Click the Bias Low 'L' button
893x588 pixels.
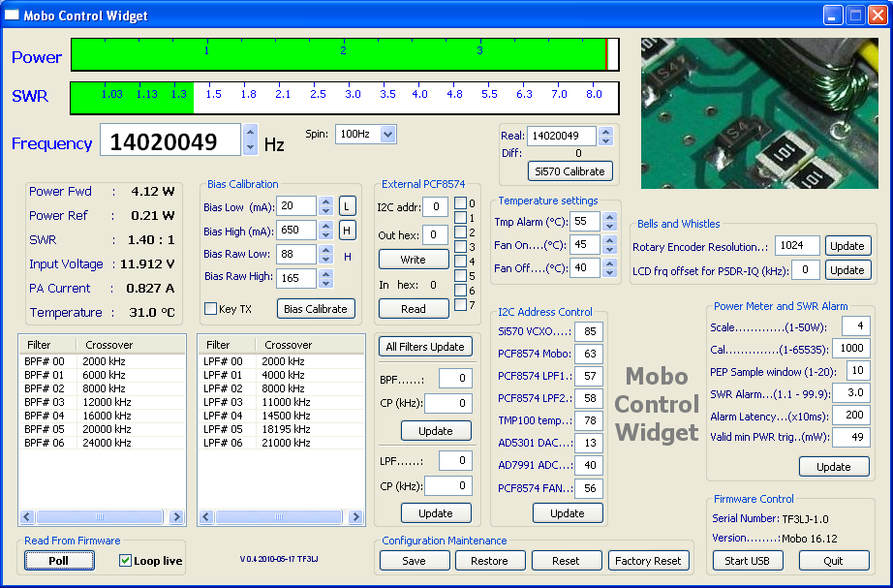tap(347, 206)
